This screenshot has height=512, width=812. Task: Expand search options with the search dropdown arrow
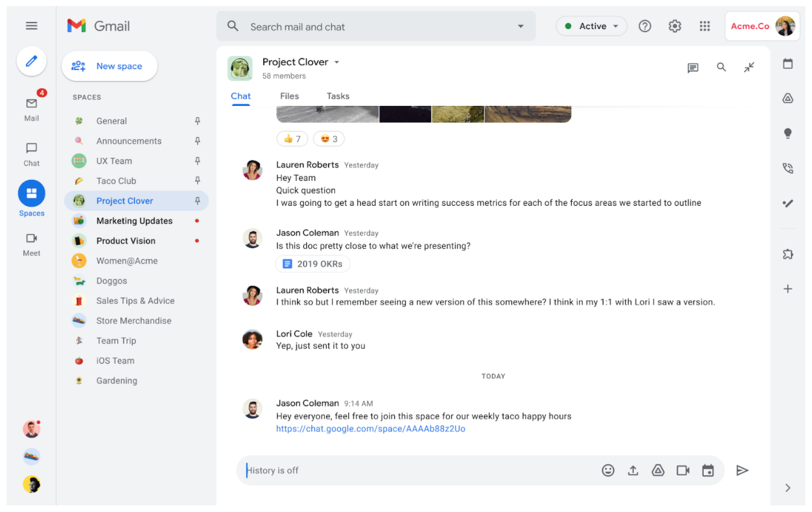[x=520, y=26]
